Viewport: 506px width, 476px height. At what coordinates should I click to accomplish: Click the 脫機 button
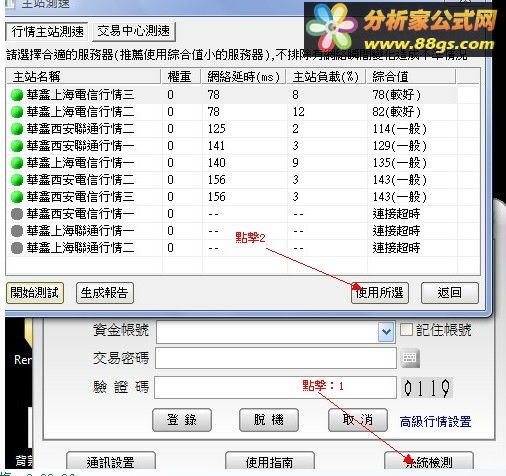[x=269, y=420]
